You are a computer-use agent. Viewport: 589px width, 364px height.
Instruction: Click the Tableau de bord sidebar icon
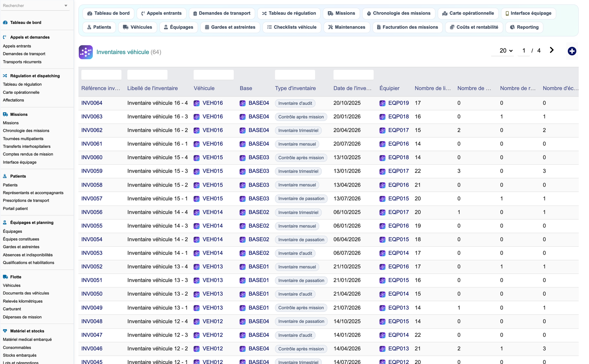[x=5, y=22]
